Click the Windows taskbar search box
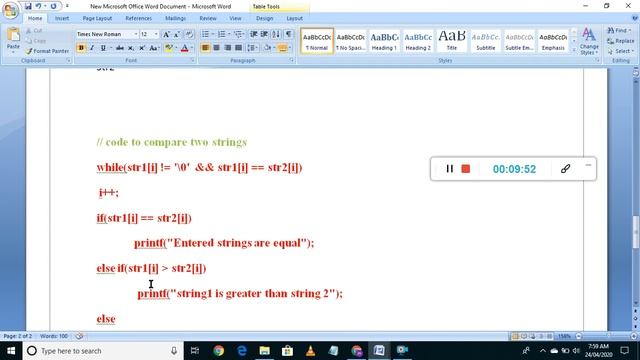The width and height of the screenshot is (640, 360). coord(103,351)
